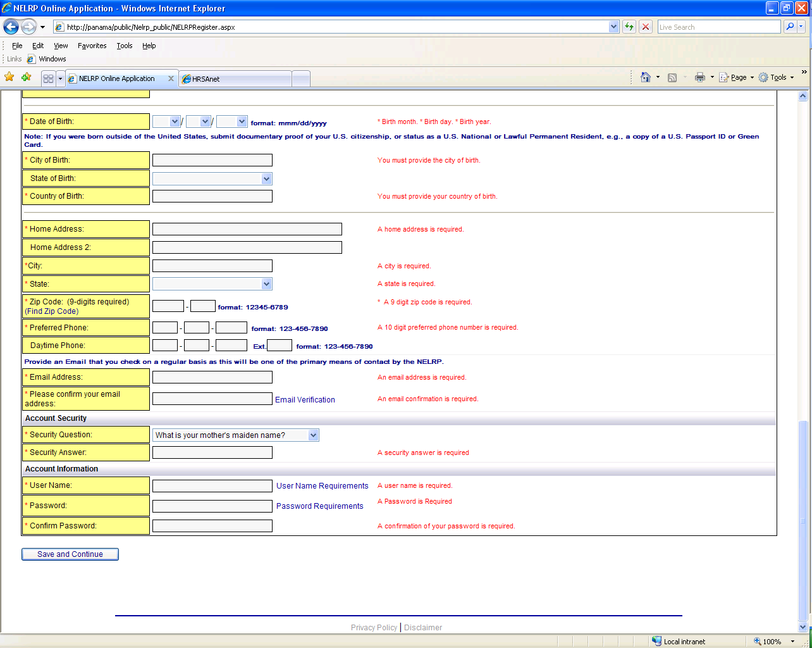Image resolution: width=812 pixels, height=648 pixels.
Task: Open the home address State dropdown
Action: [212, 284]
